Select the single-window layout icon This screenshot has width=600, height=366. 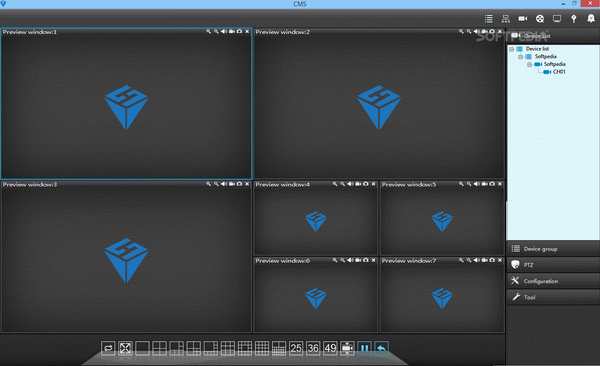142,348
